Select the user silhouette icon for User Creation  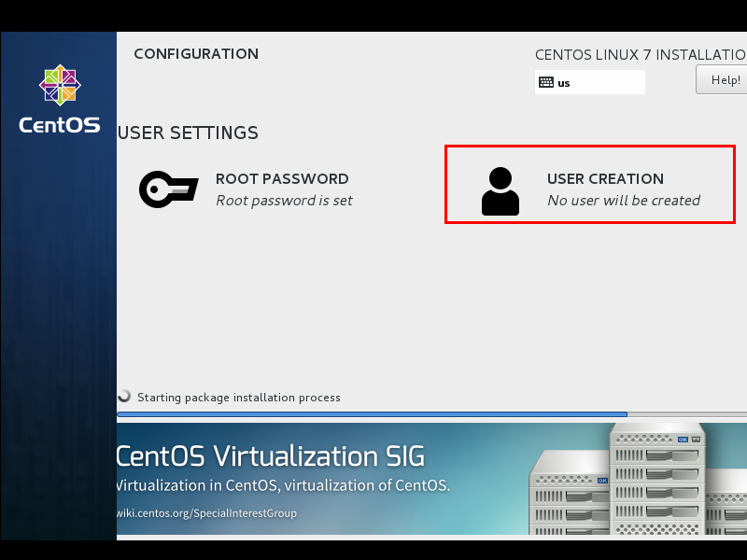click(500, 189)
